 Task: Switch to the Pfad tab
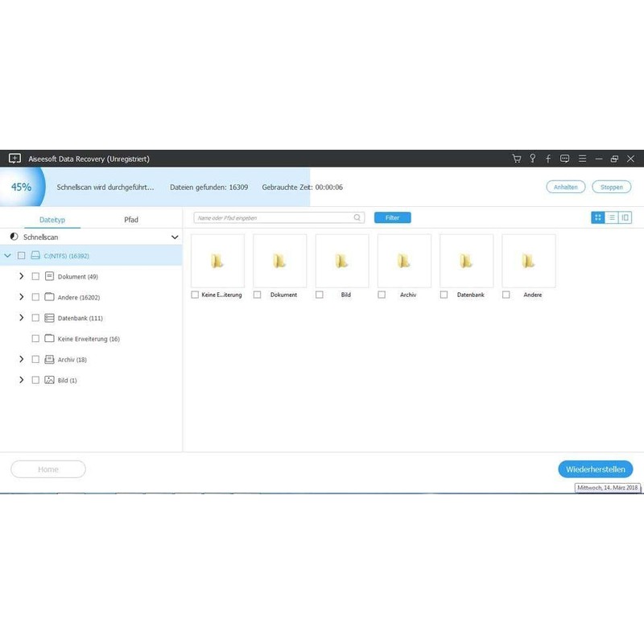(x=131, y=218)
